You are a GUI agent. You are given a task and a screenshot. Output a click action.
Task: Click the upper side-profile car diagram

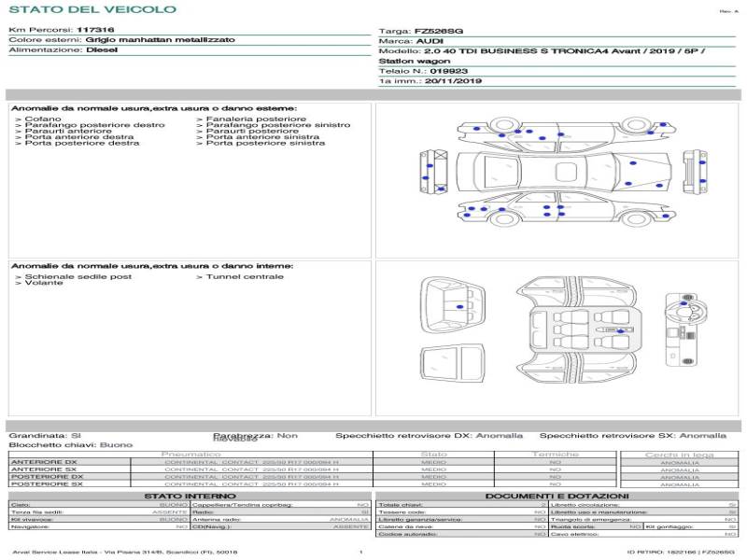tap(567, 134)
